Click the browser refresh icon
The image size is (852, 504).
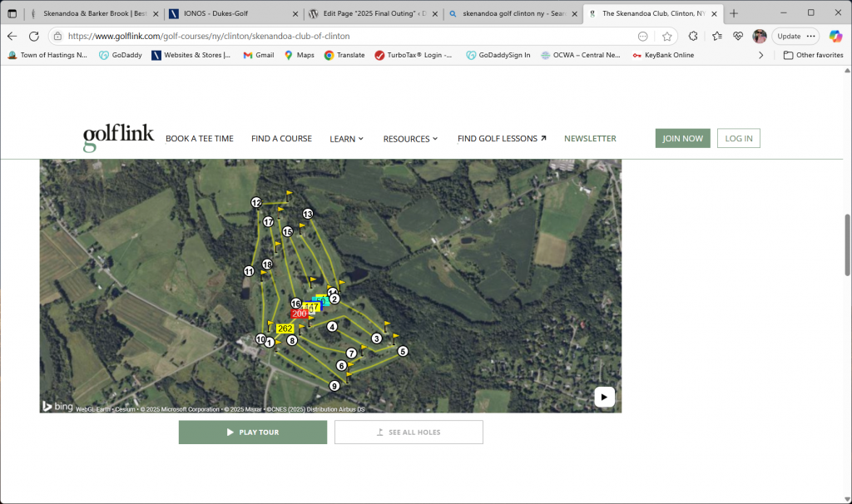[x=34, y=37]
